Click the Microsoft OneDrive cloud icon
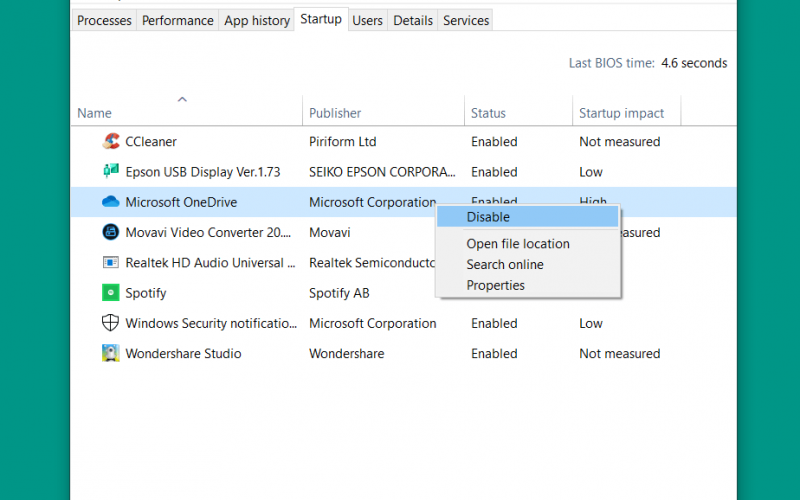The height and width of the screenshot is (500, 800). 111,202
